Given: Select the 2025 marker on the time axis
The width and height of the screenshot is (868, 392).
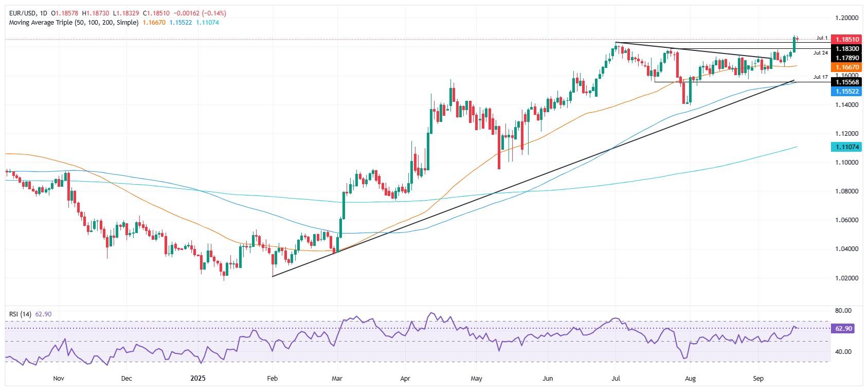Looking at the screenshot, I should [x=198, y=379].
